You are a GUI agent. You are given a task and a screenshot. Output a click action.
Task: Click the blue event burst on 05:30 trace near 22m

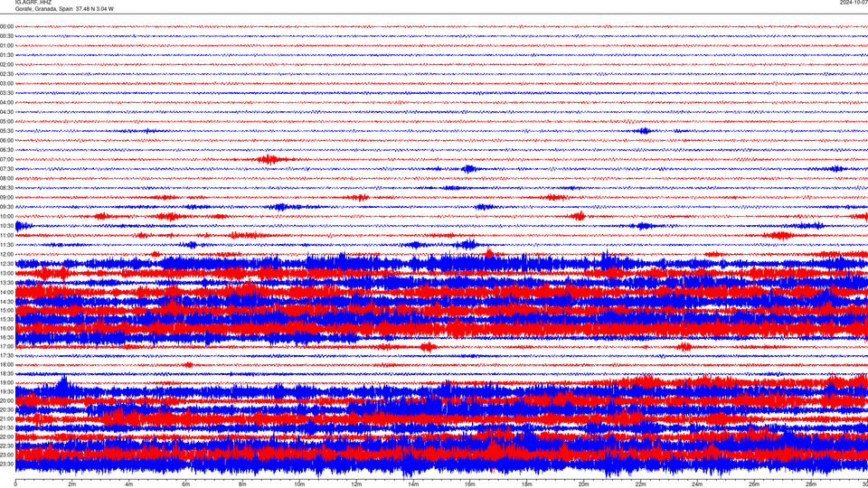coord(644,131)
